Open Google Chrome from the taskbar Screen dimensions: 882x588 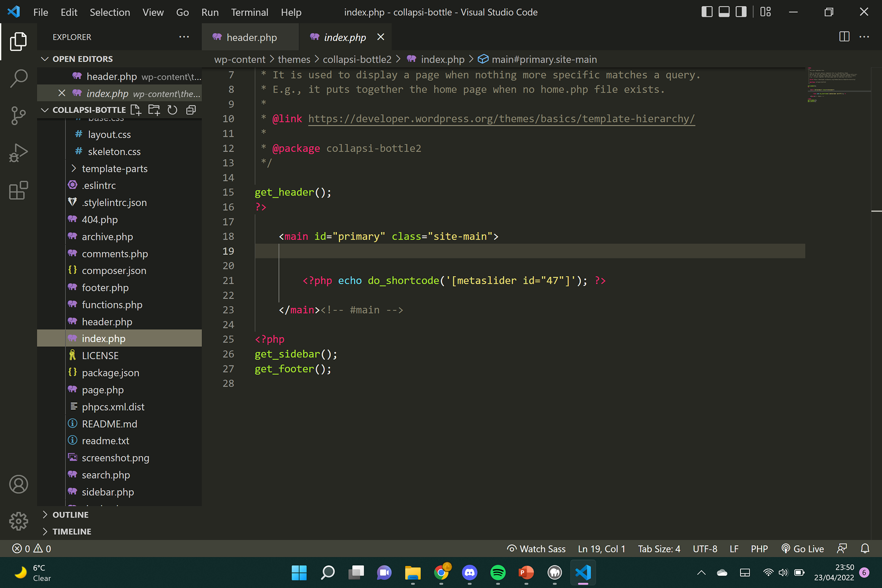coord(441,572)
